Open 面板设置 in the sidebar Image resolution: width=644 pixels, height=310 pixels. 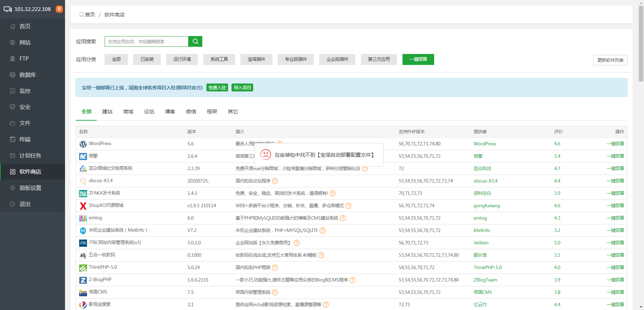point(32,188)
